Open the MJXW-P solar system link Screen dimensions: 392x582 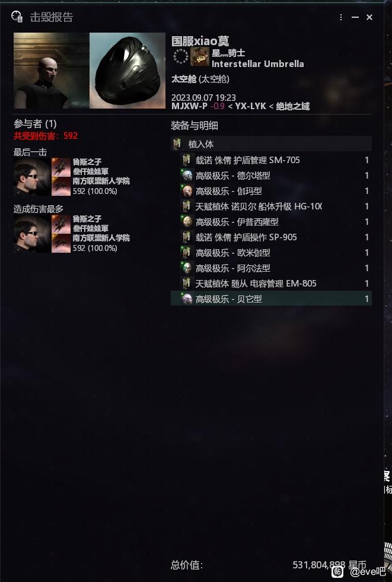[189, 106]
